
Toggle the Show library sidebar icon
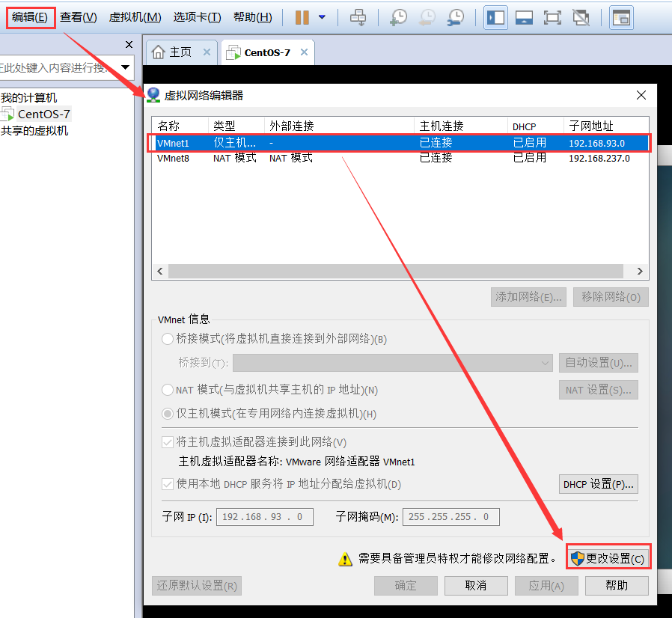(495, 17)
